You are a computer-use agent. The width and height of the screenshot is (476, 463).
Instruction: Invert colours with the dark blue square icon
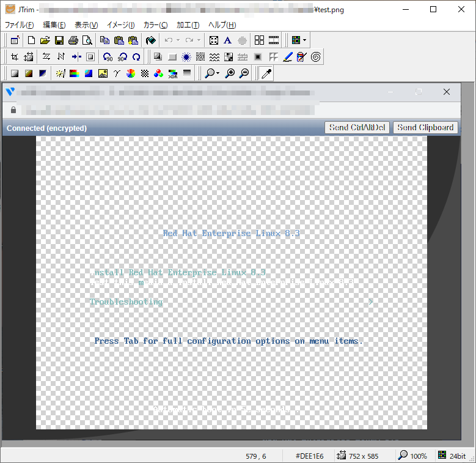click(x=43, y=73)
